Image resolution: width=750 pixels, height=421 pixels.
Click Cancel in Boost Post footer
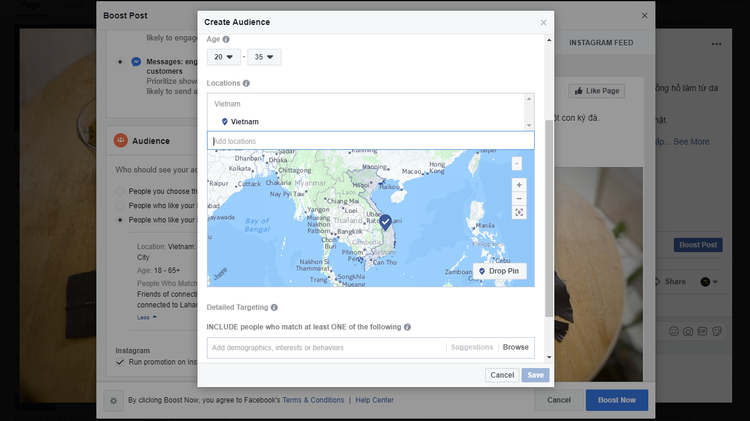tap(559, 400)
